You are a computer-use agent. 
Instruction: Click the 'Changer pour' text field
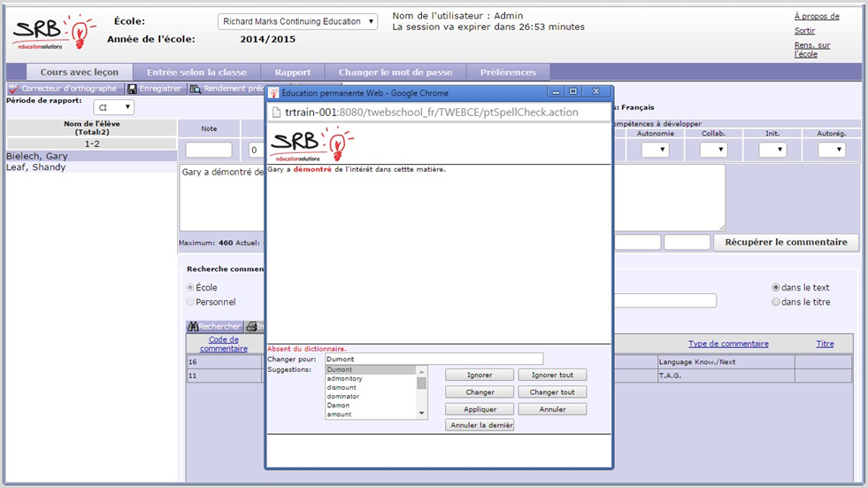[x=433, y=359]
